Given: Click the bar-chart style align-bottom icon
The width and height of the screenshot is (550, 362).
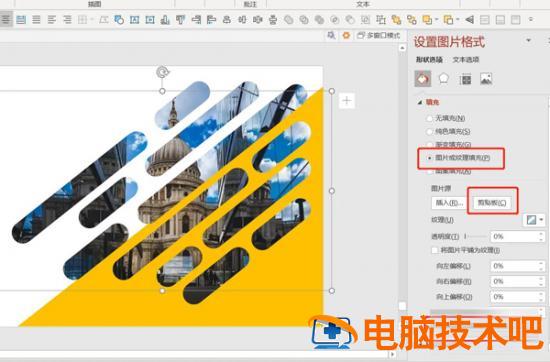Looking at the screenshot, I should (x=165, y=20).
